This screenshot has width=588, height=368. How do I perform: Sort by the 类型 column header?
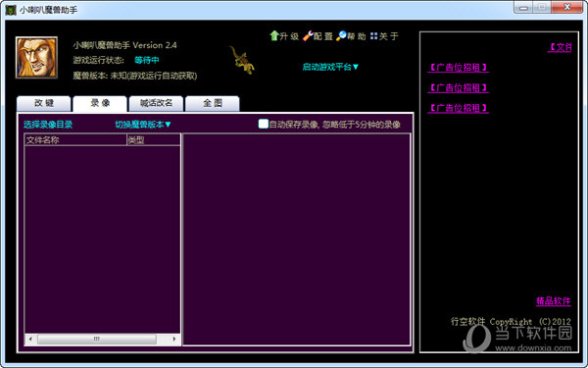pyautogui.click(x=154, y=140)
